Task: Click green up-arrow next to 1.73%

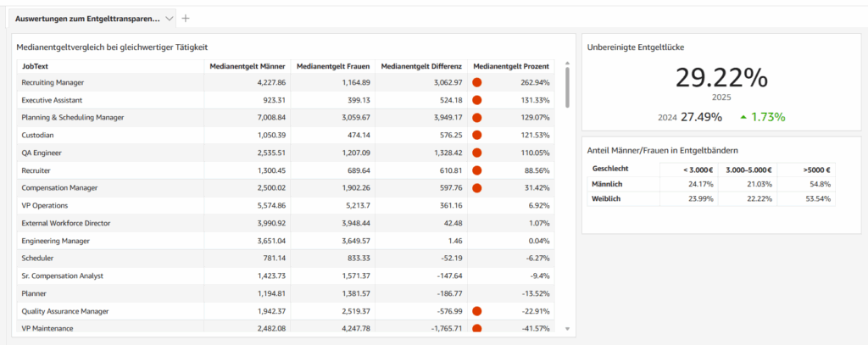Action: pos(743,117)
